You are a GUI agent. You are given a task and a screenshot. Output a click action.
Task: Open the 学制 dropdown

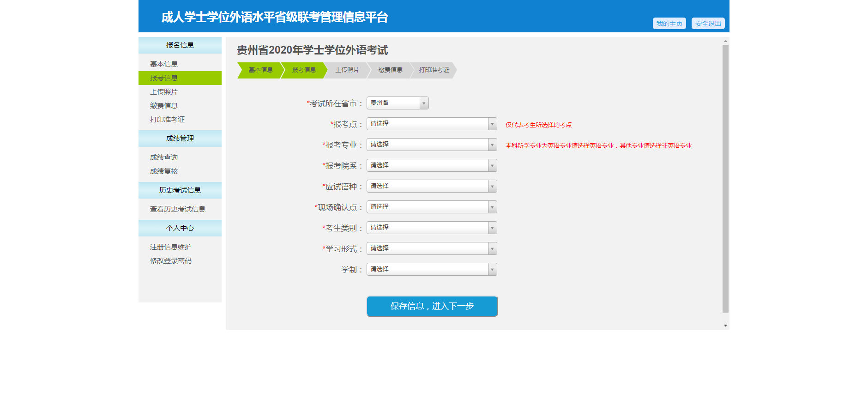coord(431,269)
